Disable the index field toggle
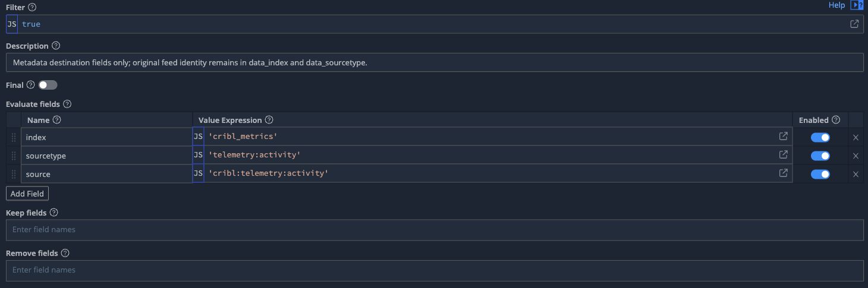The image size is (868, 288). pos(820,137)
